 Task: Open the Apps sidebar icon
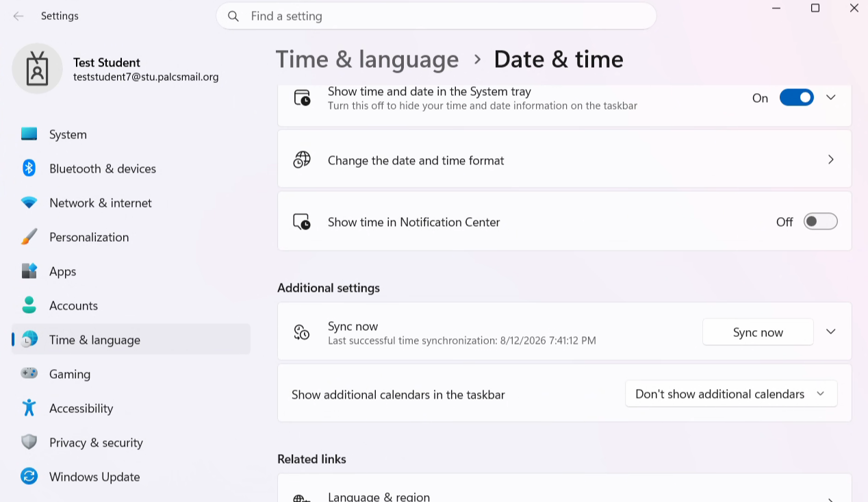pyautogui.click(x=29, y=271)
